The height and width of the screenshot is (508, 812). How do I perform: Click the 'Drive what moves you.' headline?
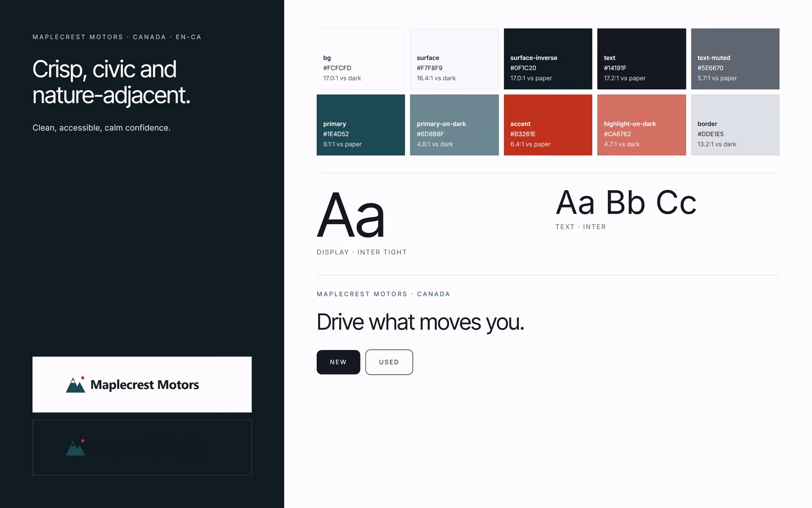point(420,323)
